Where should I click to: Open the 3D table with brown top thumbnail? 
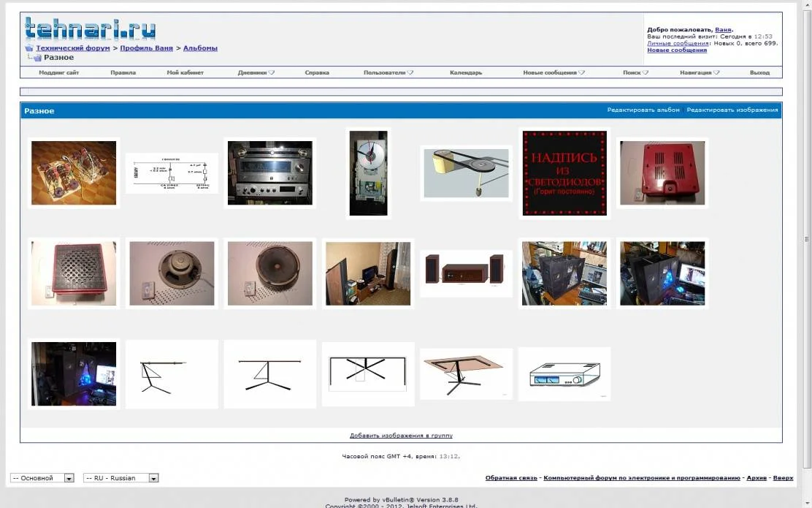click(x=466, y=374)
